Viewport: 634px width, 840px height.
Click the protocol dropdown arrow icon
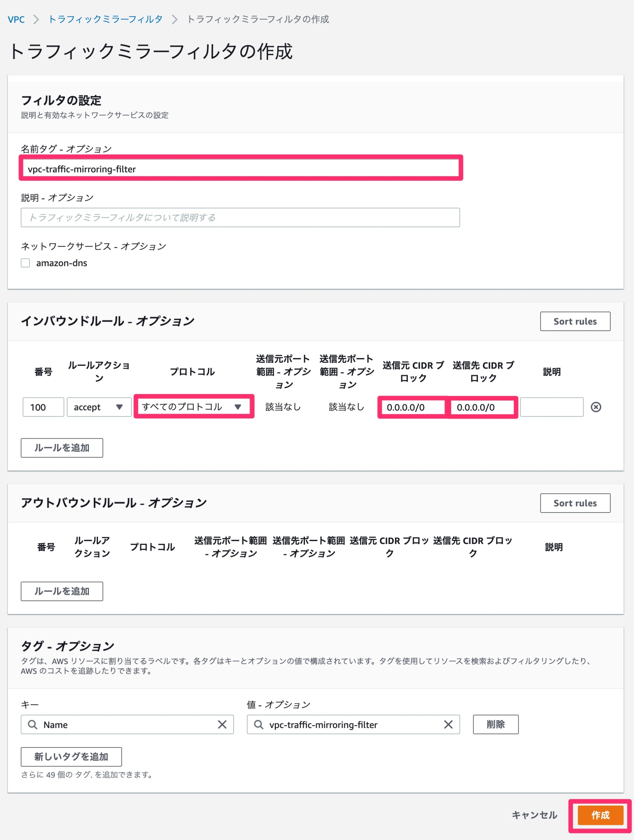coord(238,407)
